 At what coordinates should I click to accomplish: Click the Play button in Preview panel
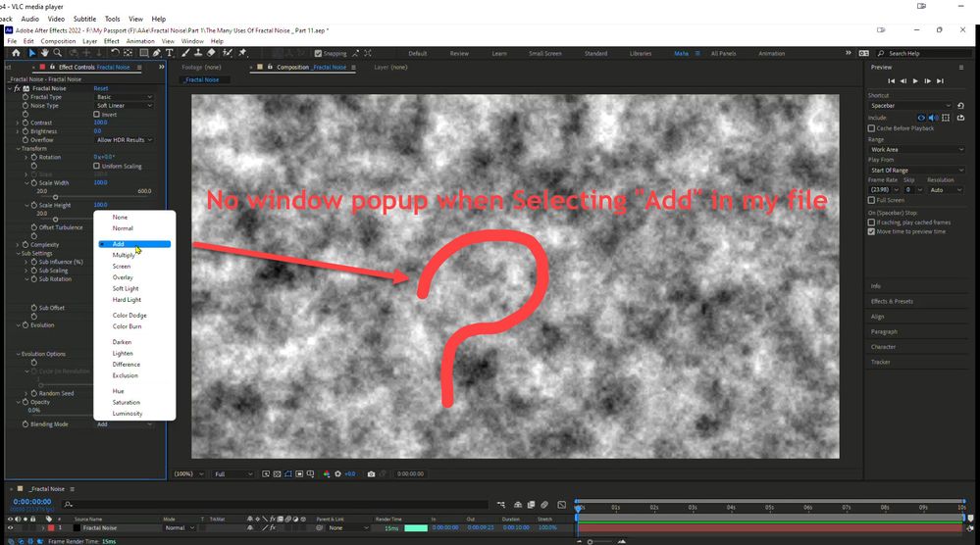(915, 81)
